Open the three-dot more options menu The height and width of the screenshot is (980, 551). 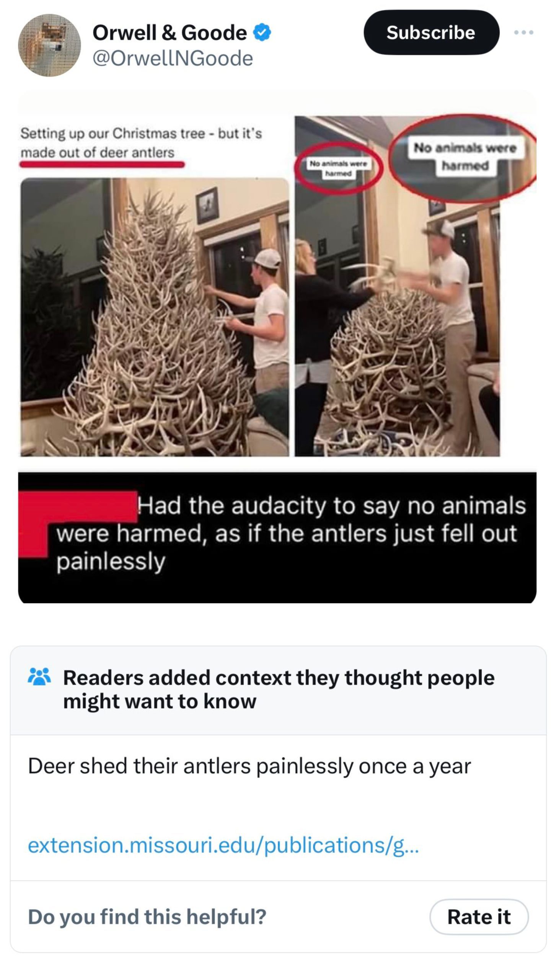click(523, 33)
